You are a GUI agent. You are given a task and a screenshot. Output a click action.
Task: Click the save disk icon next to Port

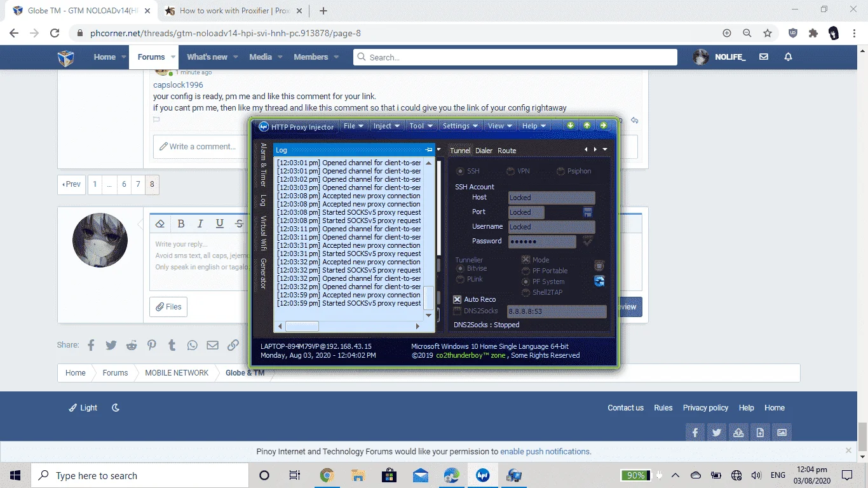point(588,212)
